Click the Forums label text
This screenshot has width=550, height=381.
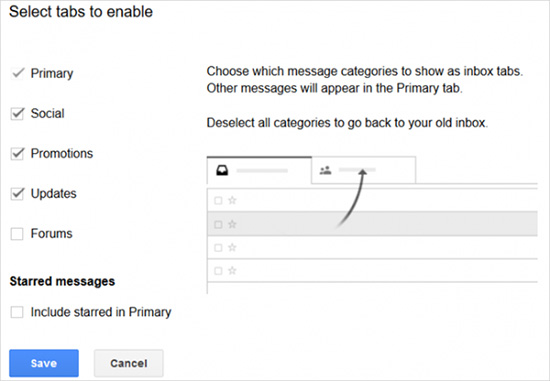(52, 234)
